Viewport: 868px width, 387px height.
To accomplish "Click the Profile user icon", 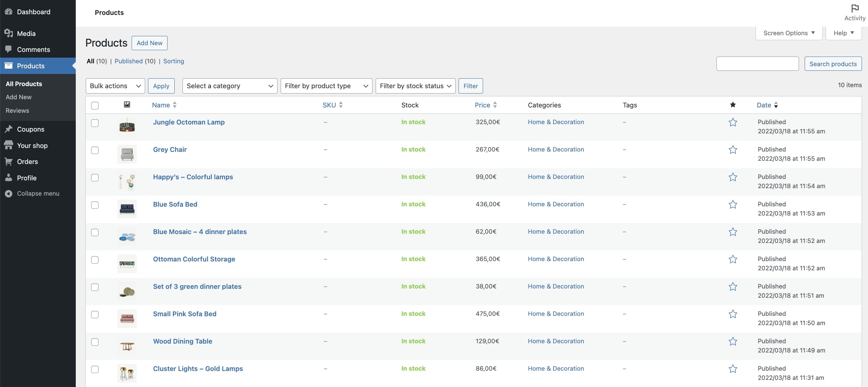I will pos(9,177).
